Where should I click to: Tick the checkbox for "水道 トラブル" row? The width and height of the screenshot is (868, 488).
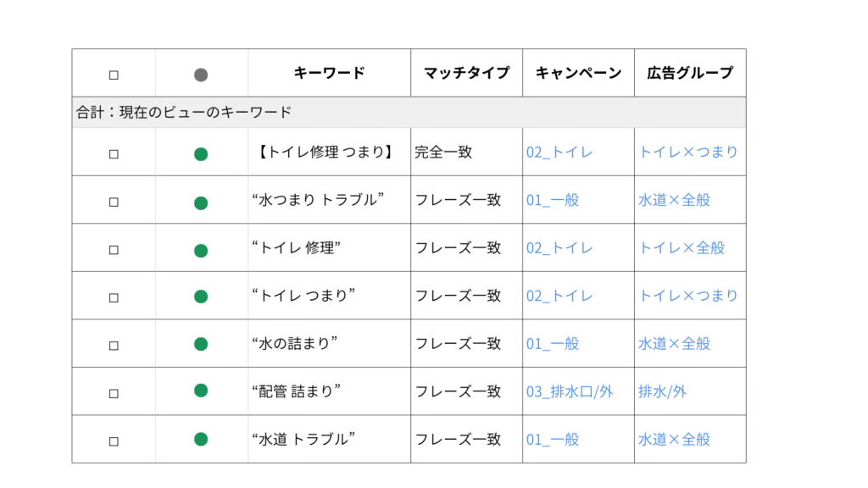click(114, 441)
